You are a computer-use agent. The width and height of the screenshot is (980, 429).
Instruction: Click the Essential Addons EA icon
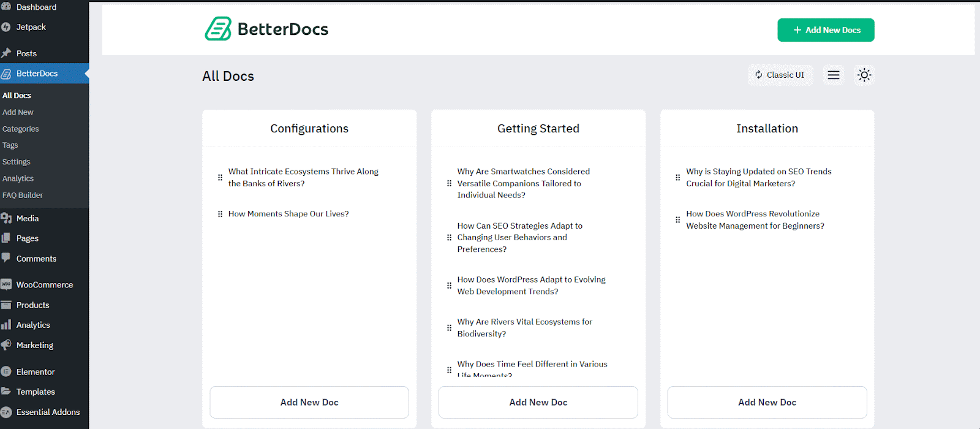(x=6, y=412)
